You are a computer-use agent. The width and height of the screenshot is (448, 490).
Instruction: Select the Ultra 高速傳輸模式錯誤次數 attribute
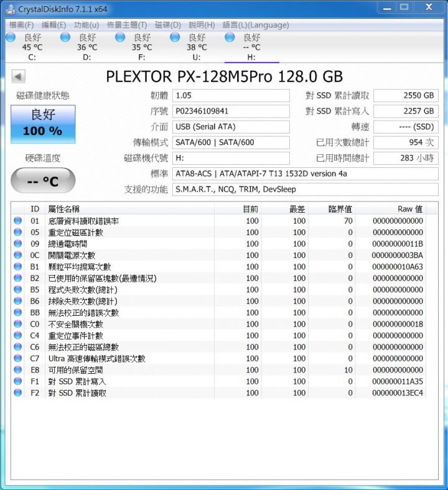96,358
